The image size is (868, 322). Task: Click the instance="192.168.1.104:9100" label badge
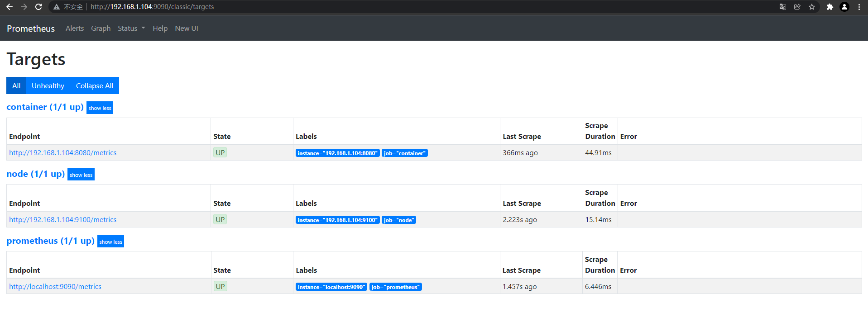point(337,220)
